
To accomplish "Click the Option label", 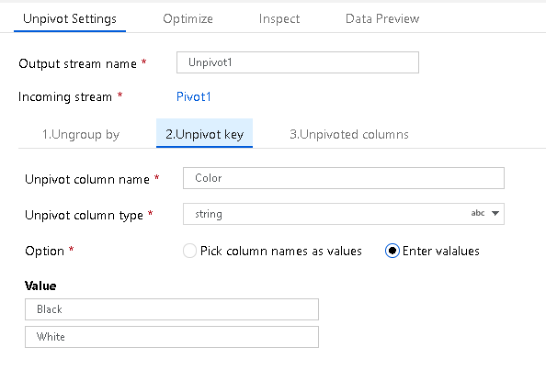I will (x=44, y=252).
